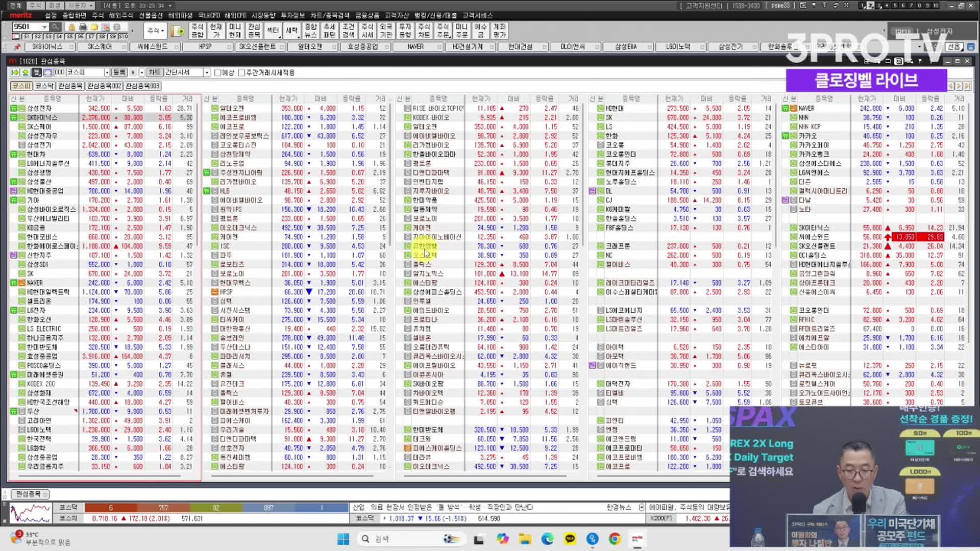Click the red pin icon before stock tabs
The image size is (980, 551).
tap(17, 46)
